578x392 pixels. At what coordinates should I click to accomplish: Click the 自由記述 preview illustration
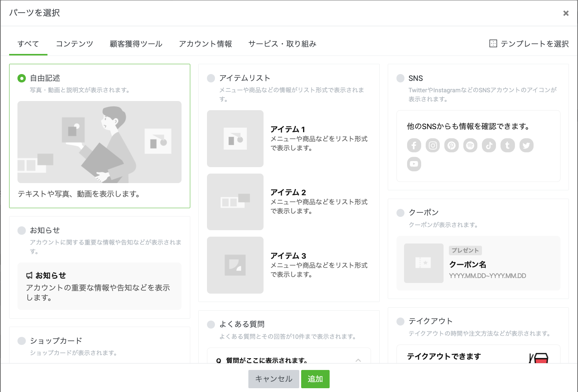(99, 142)
